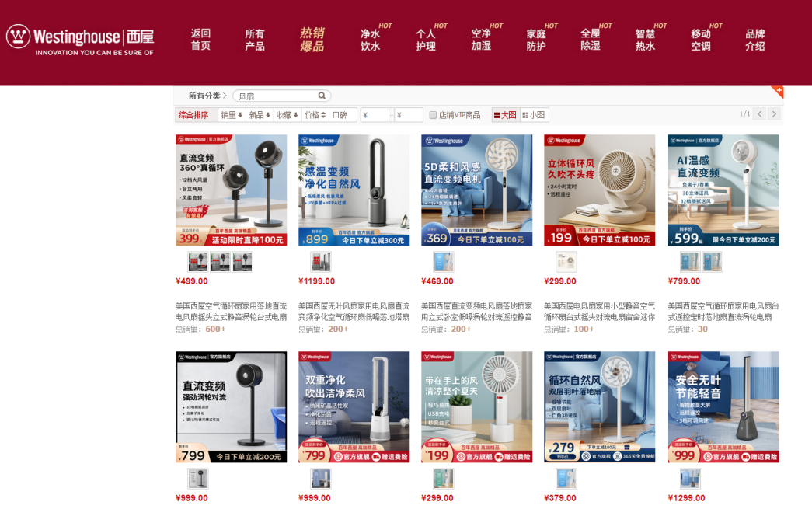Sort by 口碑
Viewport: 812px width, 509px height.
click(343, 115)
